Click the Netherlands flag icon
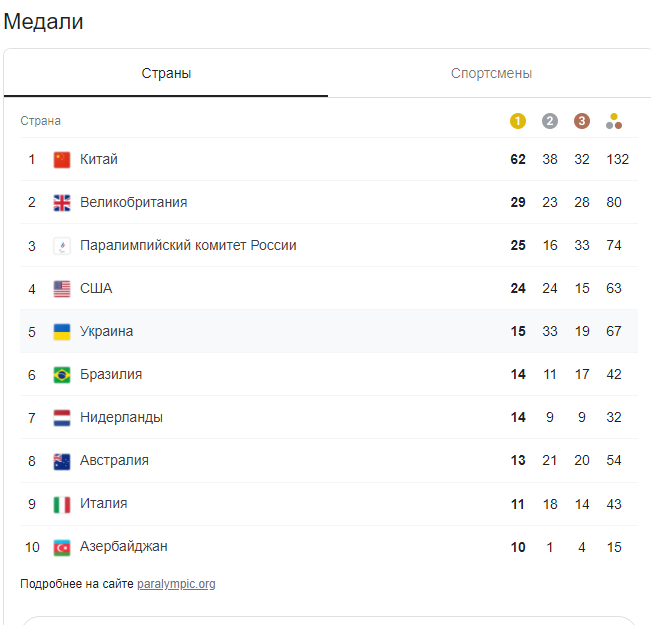Viewport: 651px width, 625px height. pos(62,418)
